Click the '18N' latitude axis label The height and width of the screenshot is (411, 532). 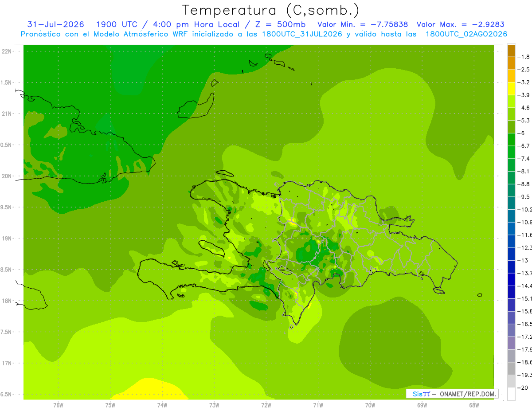7,301
